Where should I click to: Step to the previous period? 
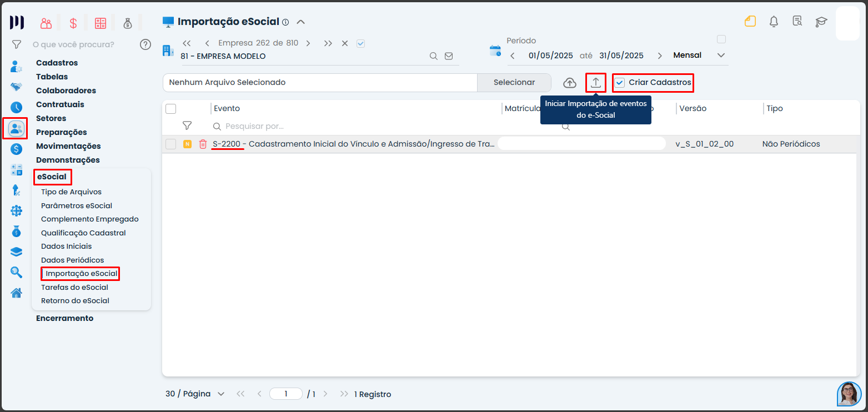tap(513, 56)
